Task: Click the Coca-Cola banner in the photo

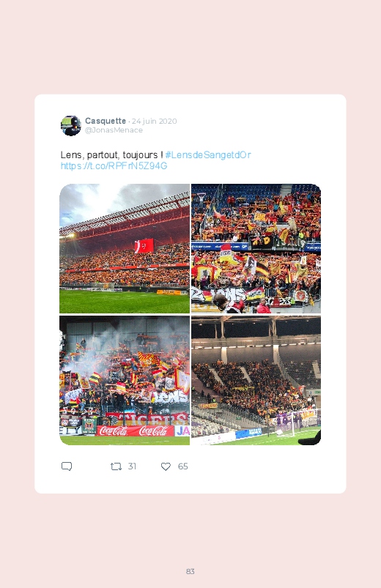Action: coord(136,431)
